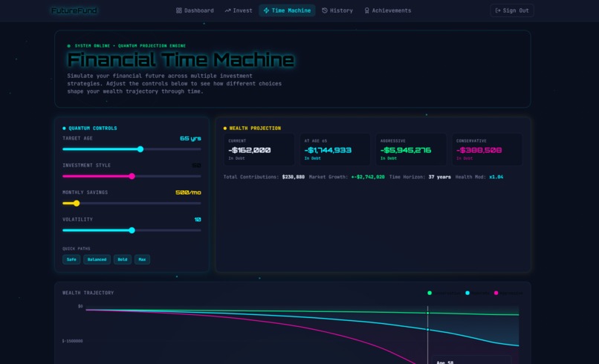Click the Target Age slider handle
This screenshot has width=599, height=364.
pos(140,149)
